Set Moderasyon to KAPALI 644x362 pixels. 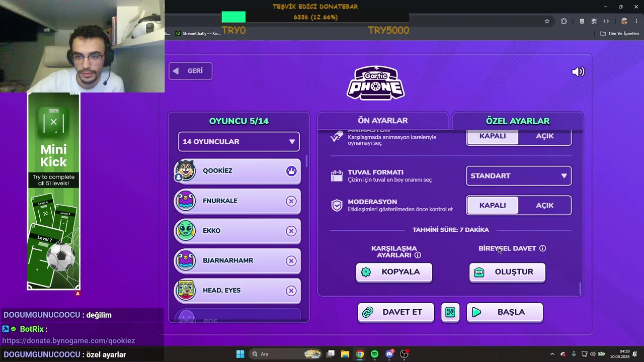[x=493, y=205]
